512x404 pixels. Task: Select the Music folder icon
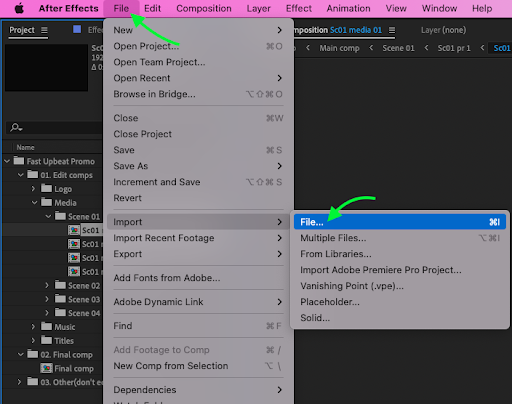[x=46, y=326]
